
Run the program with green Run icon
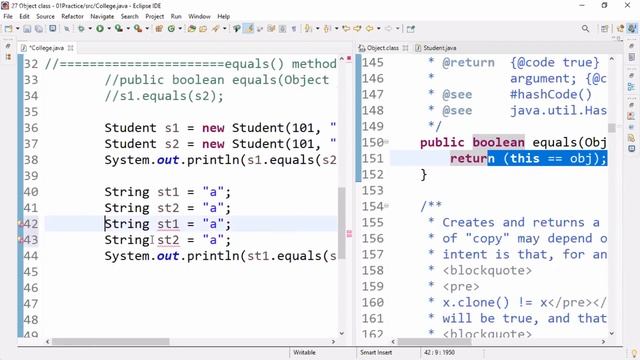click(100, 29)
